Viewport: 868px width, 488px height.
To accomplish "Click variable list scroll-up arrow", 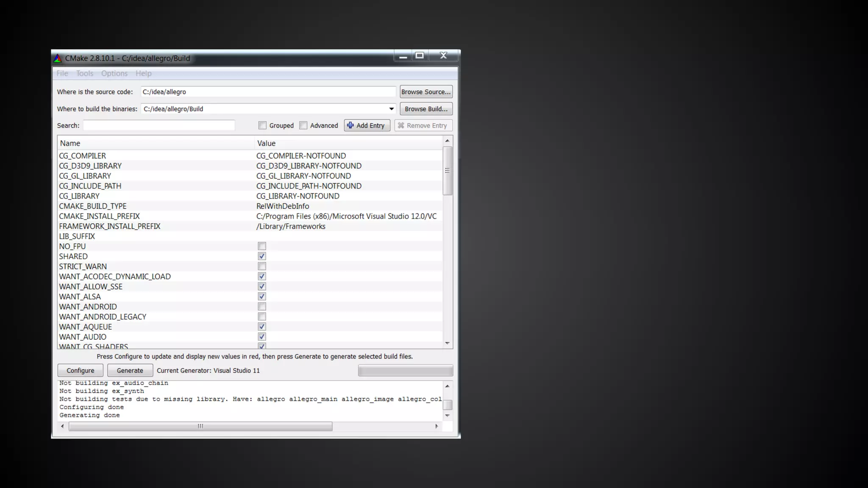I will click(x=447, y=141).
